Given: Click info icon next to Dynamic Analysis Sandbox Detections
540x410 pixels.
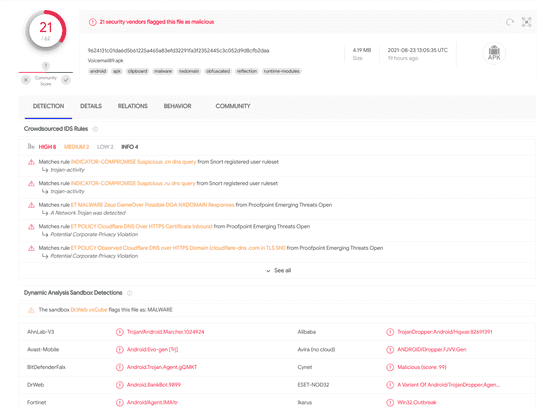Looking at the screenshot, I should (129, 293).
